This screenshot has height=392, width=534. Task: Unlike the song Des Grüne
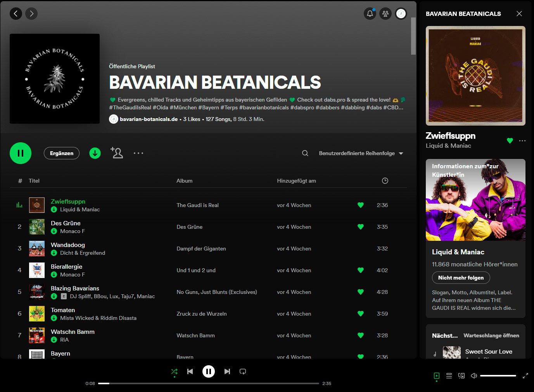click(x=360, y=227)
